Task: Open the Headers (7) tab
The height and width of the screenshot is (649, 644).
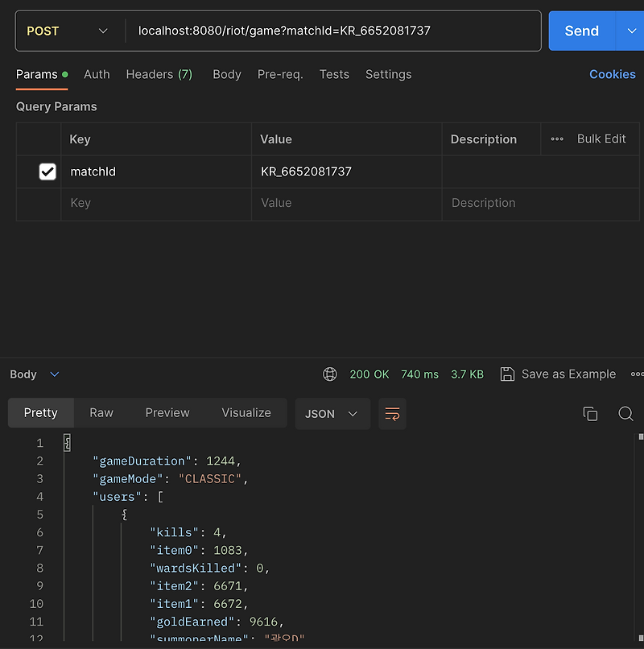Action: [x=159, y=75]
